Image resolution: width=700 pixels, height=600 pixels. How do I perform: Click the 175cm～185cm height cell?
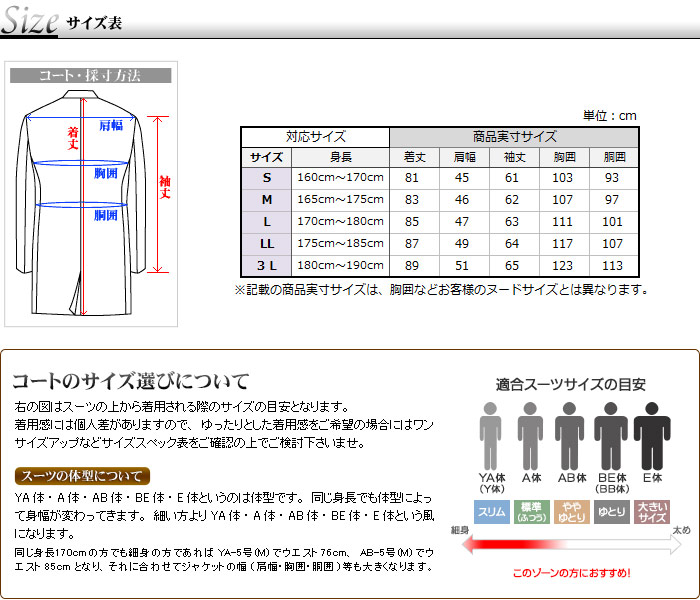pyautogui.click(x=341, y=243)
